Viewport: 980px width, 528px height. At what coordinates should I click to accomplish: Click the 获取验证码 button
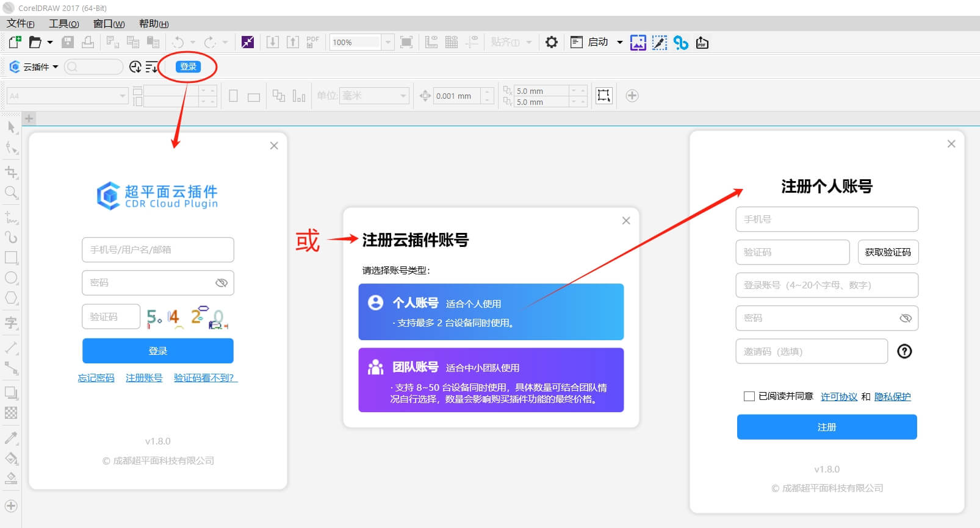click(888, 252)
